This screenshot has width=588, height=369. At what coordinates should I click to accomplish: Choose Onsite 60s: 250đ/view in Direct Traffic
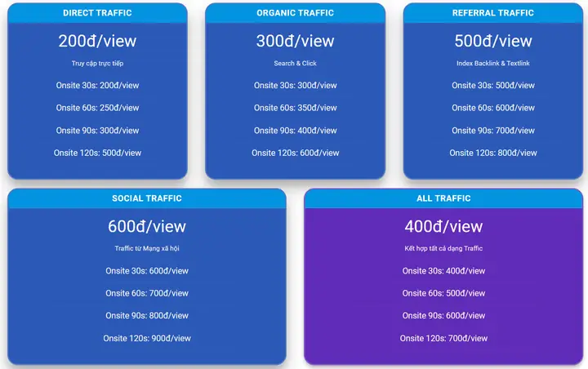pos(97,108)
